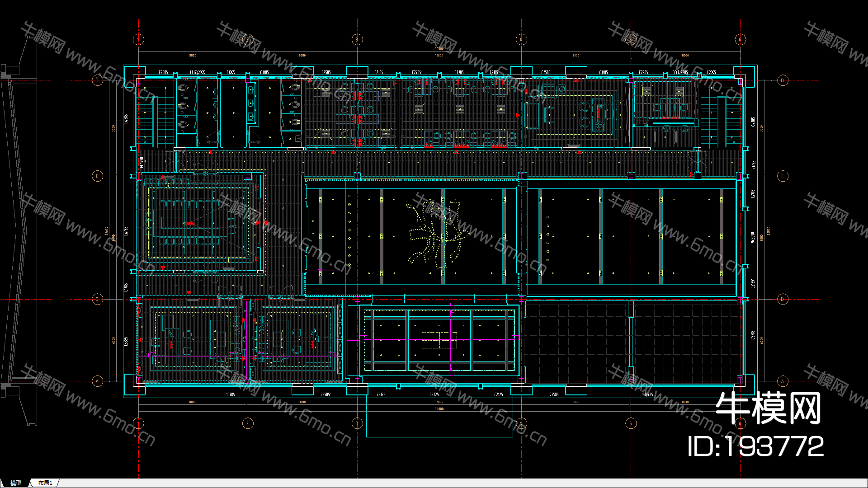Screen dimensions: 868x488
Task: Click the red conference table center marker
Action: pos(189,223)
